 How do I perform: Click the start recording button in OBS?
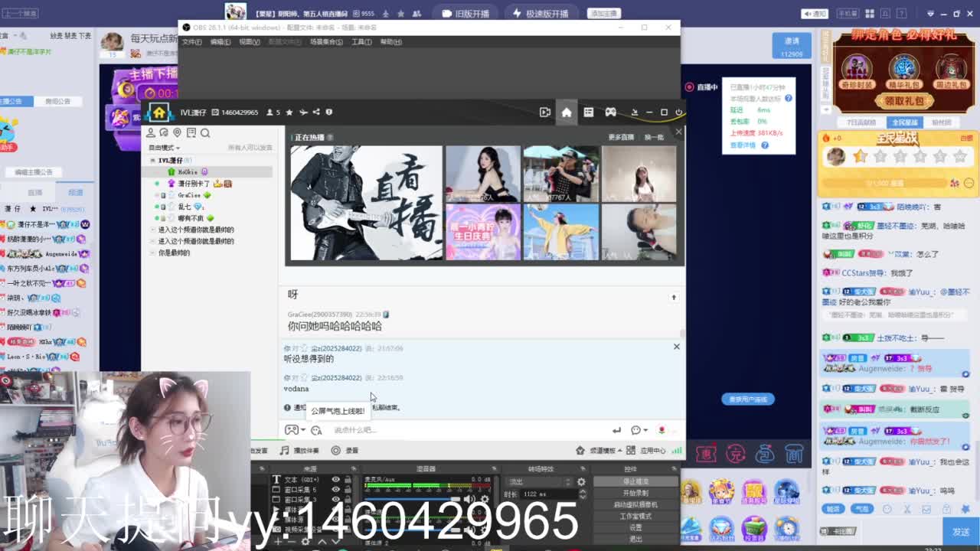[635, 493]
